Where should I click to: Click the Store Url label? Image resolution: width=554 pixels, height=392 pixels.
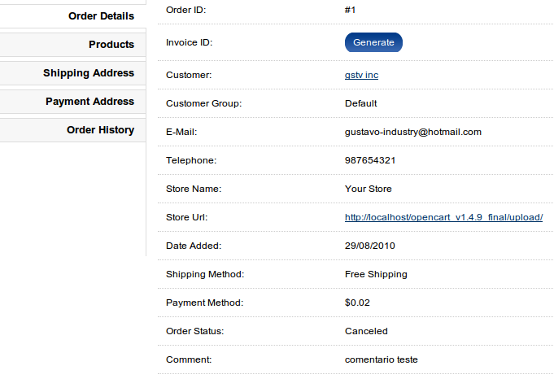(x=186, y=217)
